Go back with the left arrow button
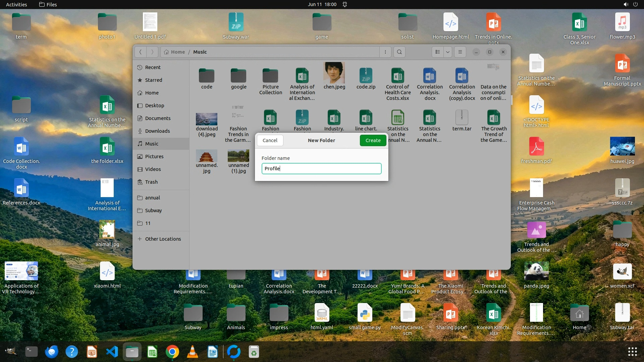The image size is (644, 362). pos(141,52)
